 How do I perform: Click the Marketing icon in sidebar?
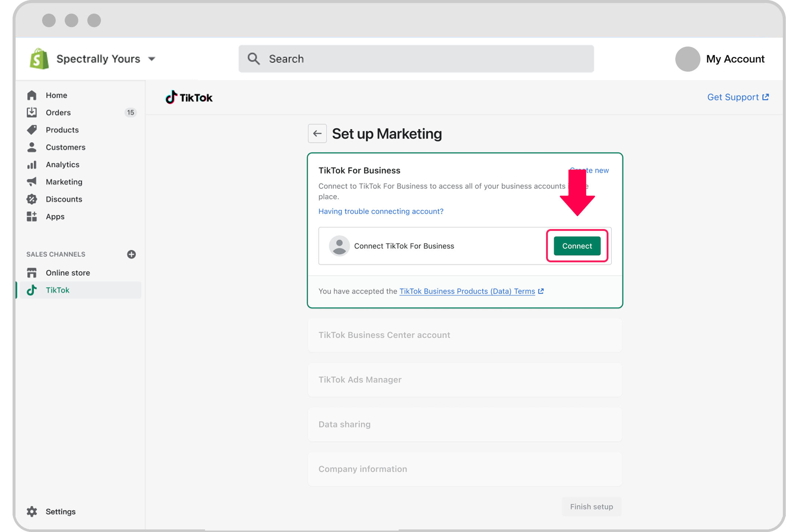tap(33, 182)
